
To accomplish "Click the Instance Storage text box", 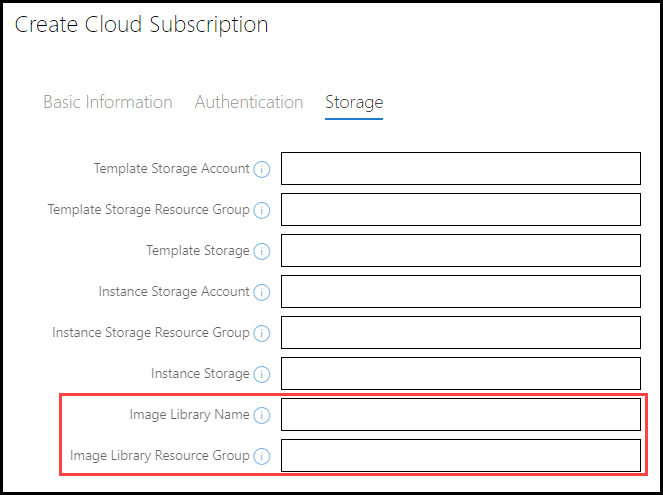I will click(x=460, y=374).
